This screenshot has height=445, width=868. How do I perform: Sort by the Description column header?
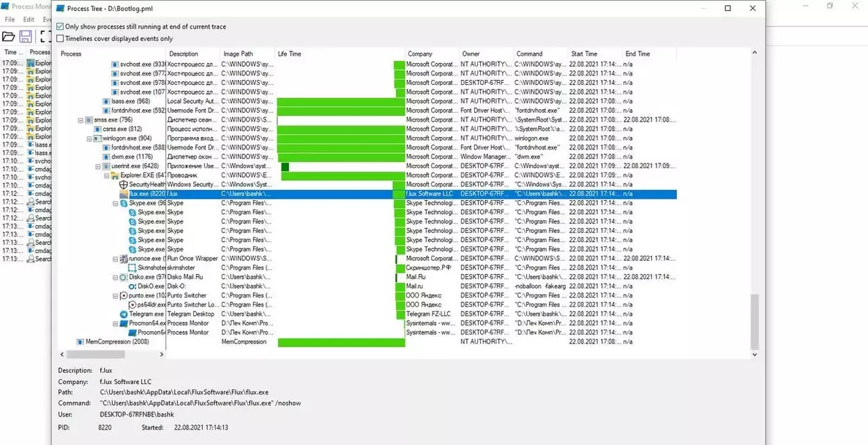193,54
